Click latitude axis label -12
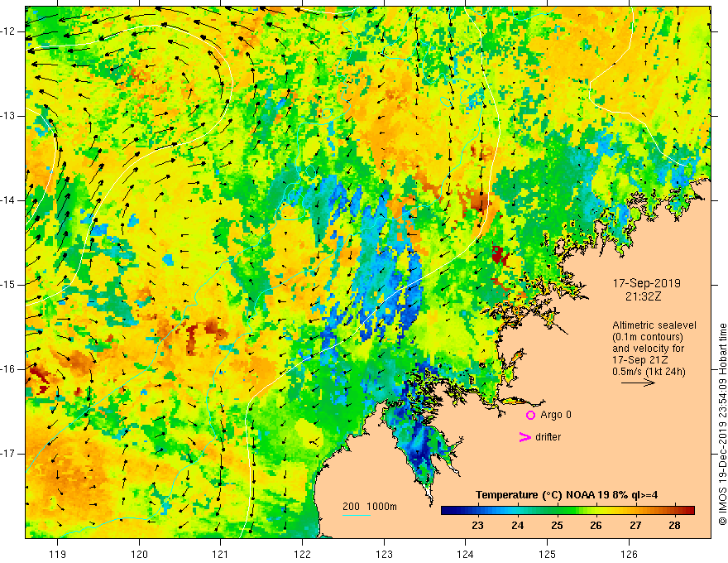728x563 pixels. [9, 31]
